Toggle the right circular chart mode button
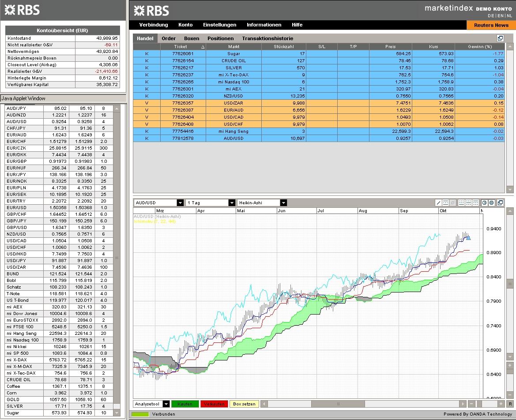 pos(491,202)
